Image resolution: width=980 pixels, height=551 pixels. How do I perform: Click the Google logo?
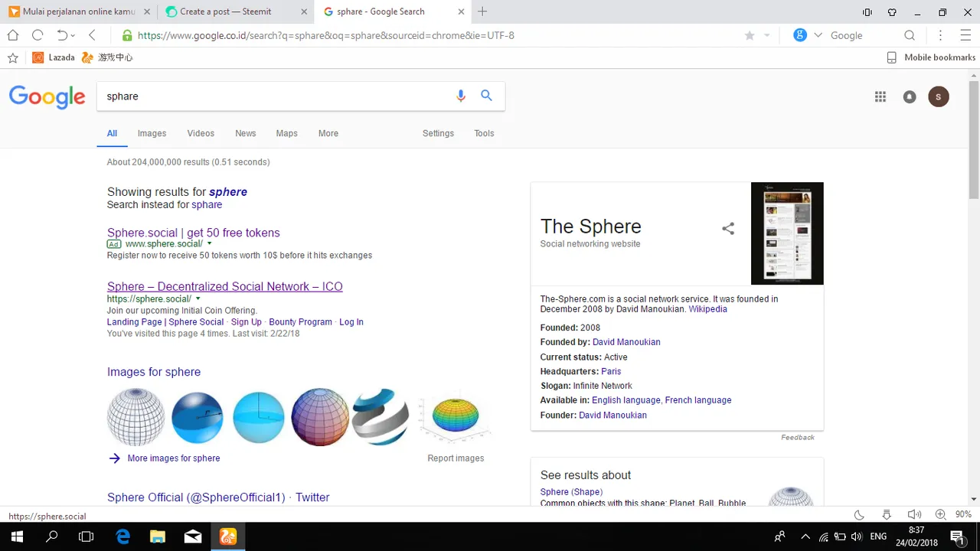click(47, 97)
